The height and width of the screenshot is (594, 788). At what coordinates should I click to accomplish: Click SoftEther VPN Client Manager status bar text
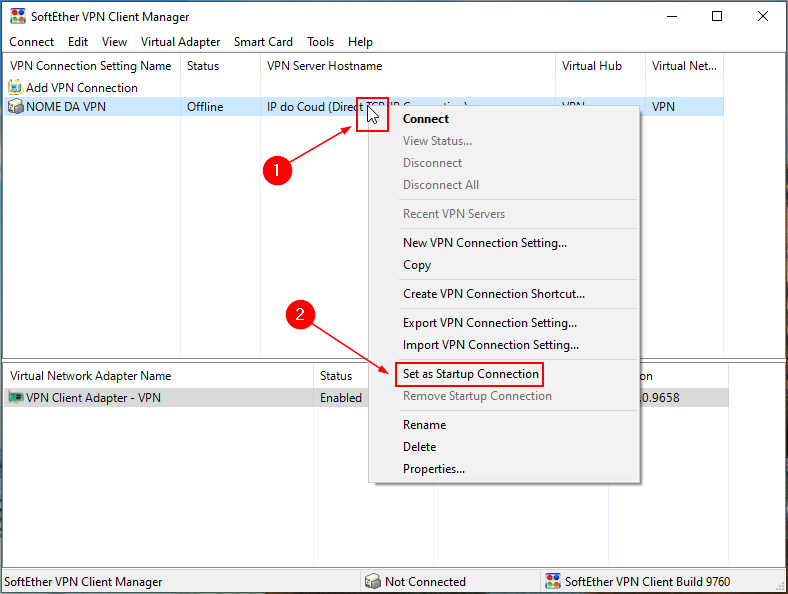coord(83,581)
